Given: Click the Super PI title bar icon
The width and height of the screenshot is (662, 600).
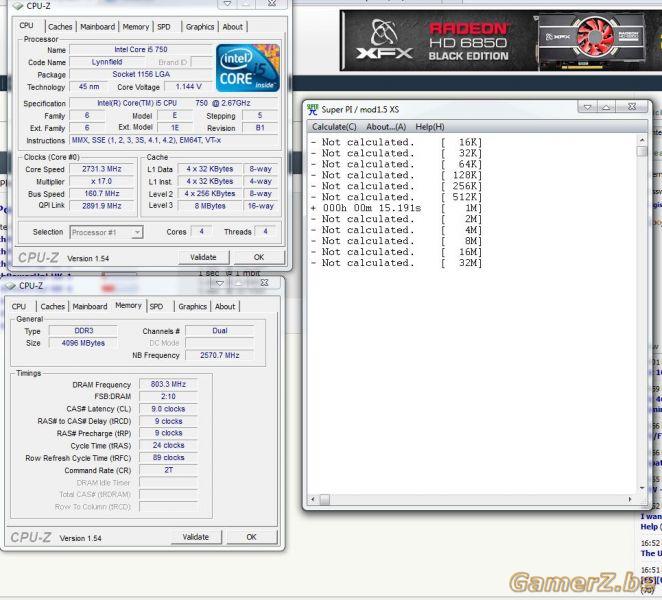Looking at the screenshot, I should click(x=312, y=109).
